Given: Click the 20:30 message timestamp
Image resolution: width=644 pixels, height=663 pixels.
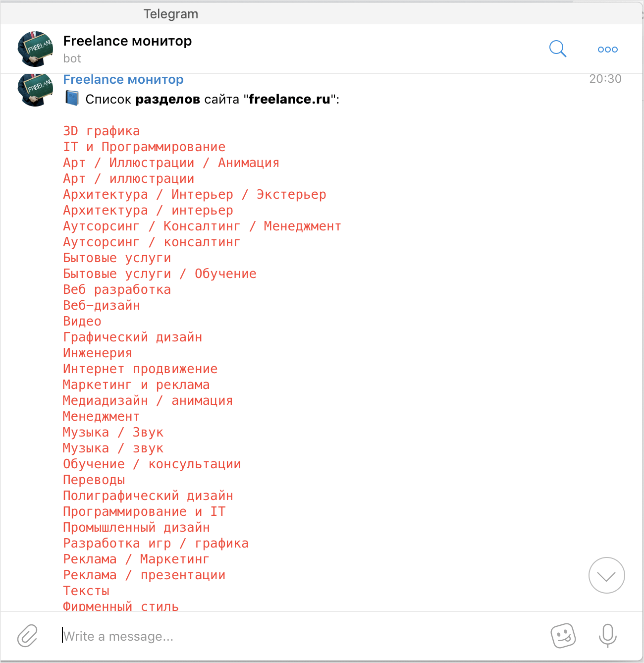Looking at the screenshot, I should [x=605, y=79].
